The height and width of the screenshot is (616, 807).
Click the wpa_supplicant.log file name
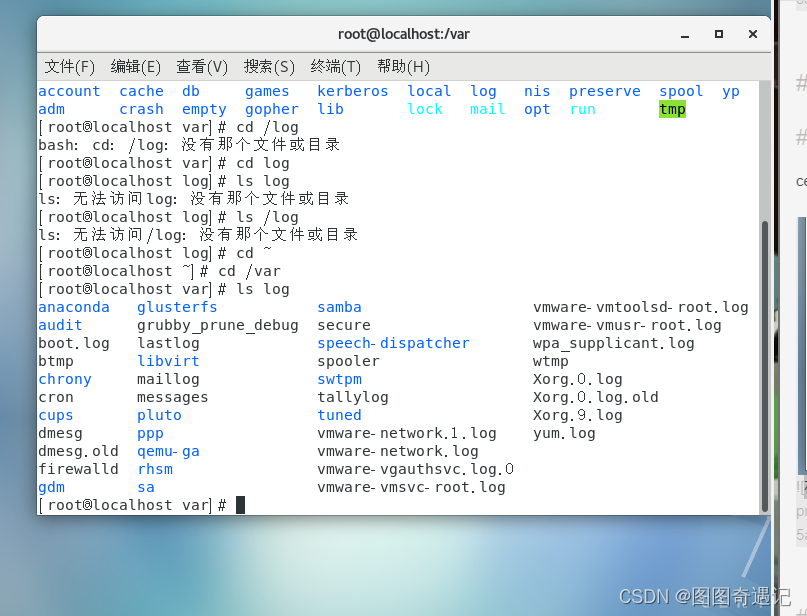click(x=613, y=343)
